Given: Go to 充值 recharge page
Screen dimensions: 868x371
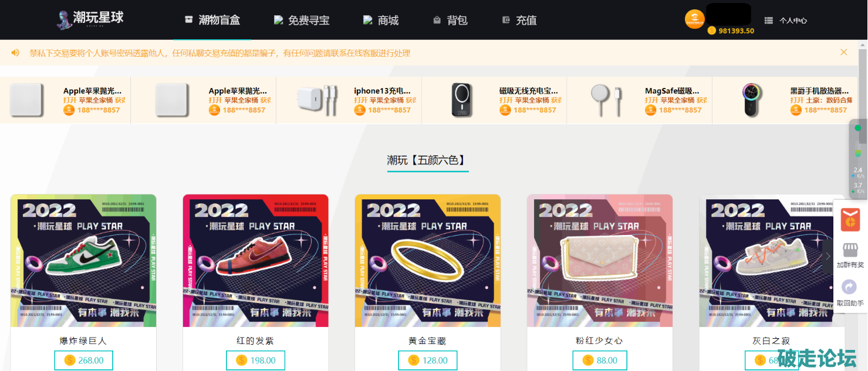Looking at the screenshot, I should click(x=519, y=20).
